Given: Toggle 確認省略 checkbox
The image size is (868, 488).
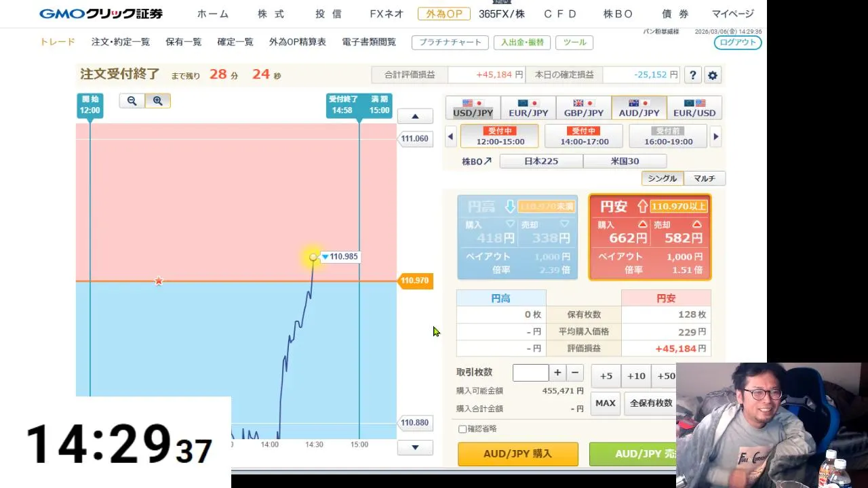Looking at the screenshot, I should pos(462,429).
